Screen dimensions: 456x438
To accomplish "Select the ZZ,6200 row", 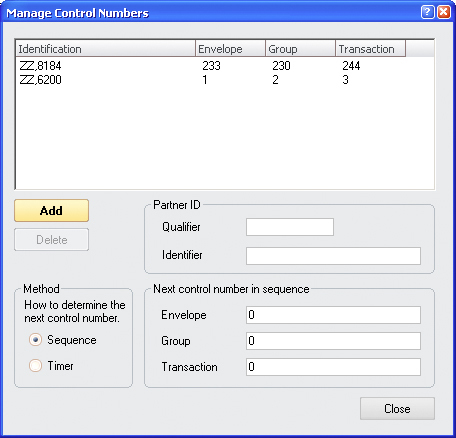I will click(225, 80).
